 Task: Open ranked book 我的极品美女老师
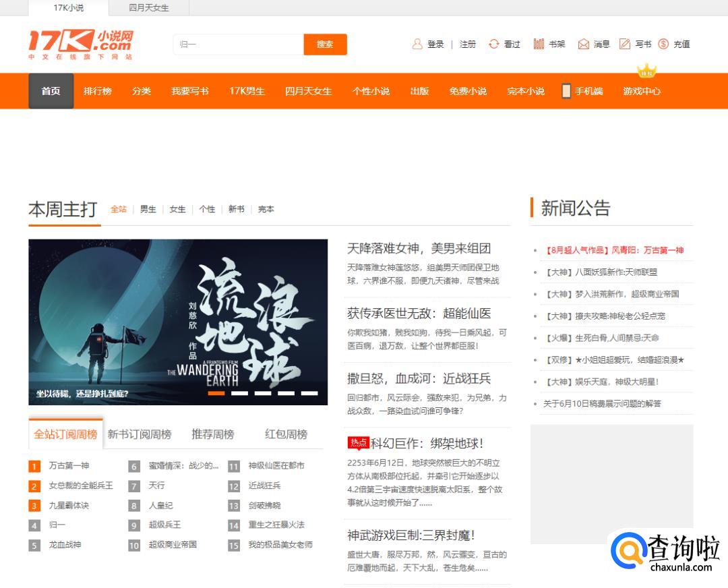[x=280, y=544]
